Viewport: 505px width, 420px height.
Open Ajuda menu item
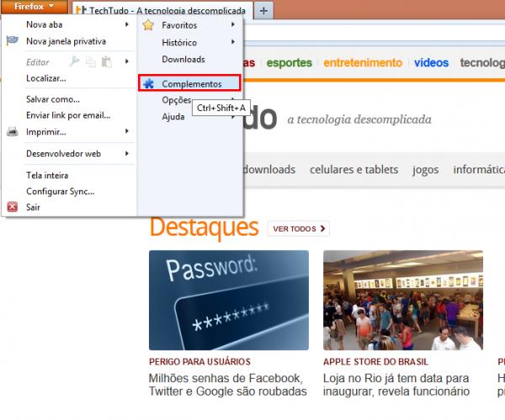click(173, 117)
